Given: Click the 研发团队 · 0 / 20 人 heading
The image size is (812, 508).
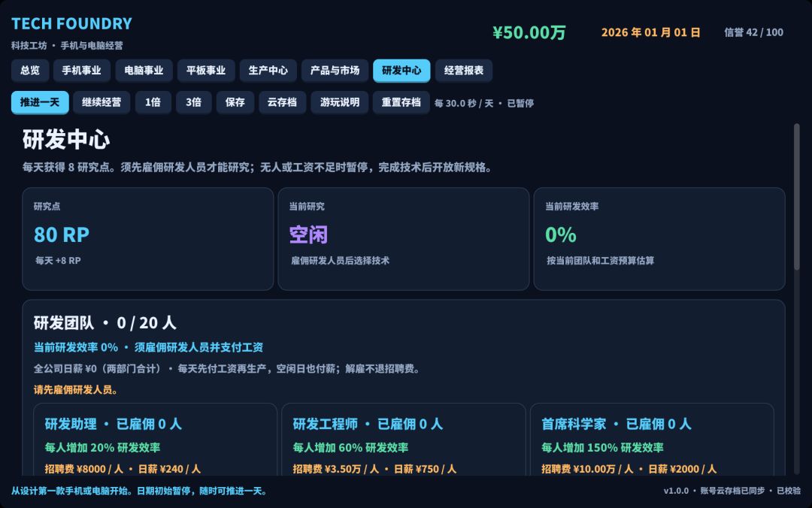Looking at the screenshot, I should tap(105, 323).
